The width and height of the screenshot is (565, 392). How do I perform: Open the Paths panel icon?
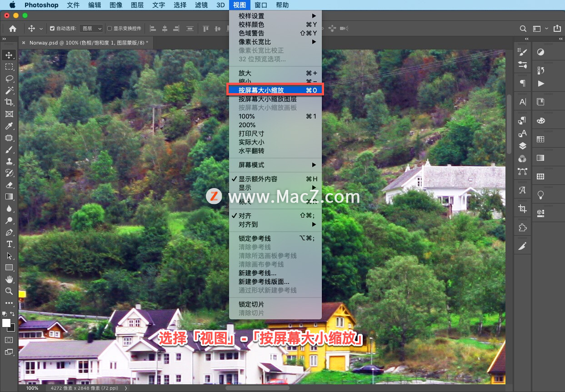(522, 171)
